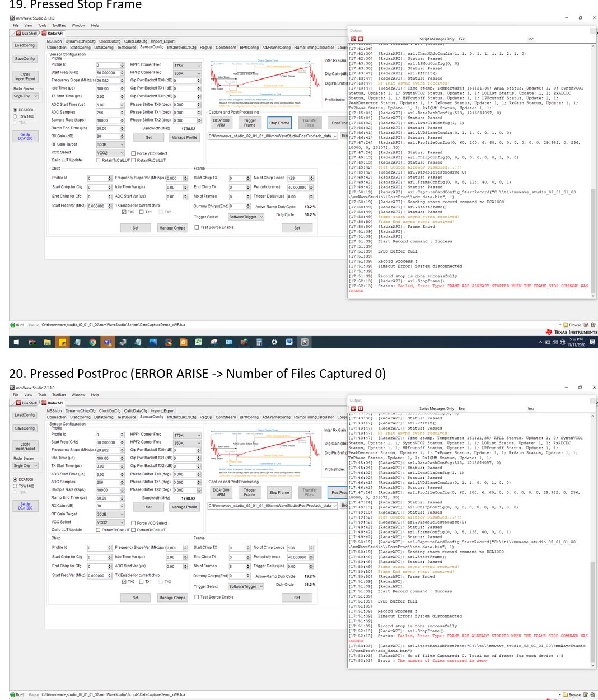Click SetUp DCA1000 in step 20 window

pyautogui.click(x=25, y=506)
